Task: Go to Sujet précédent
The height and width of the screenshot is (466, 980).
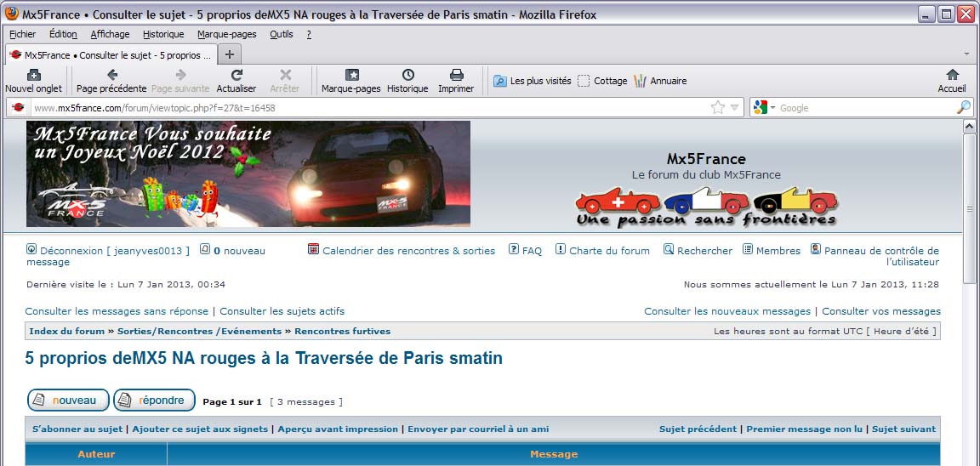Action: (698, 429)
